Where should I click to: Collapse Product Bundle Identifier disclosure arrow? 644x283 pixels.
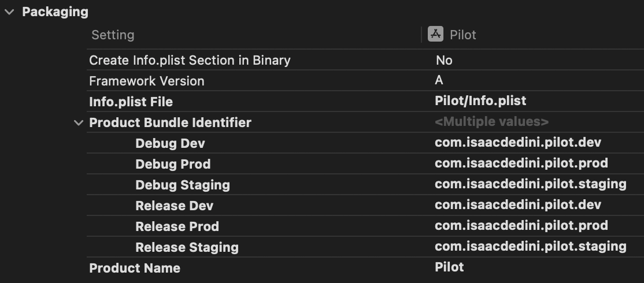pos(79,123)
